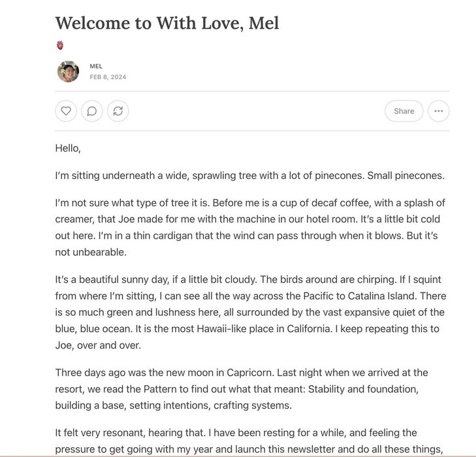Restack the post using the circular arrows icon
This screenshot has height=457, width=476.
coord(118,111)
